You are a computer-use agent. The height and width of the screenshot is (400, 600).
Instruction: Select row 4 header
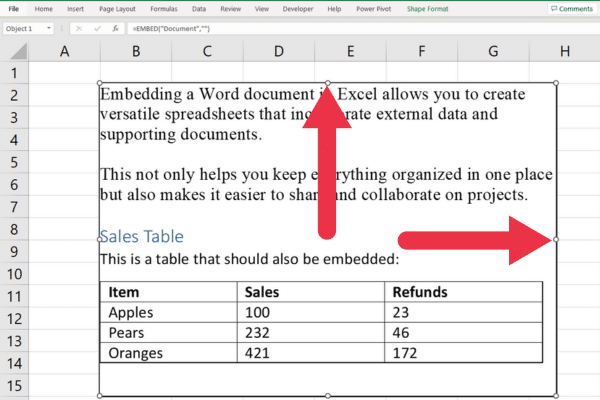click(14, 140)
